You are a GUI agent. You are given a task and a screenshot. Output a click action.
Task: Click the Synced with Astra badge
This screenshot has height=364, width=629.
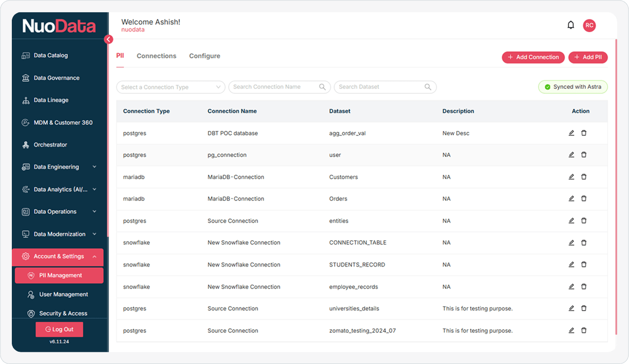click(x=573, y=87)
